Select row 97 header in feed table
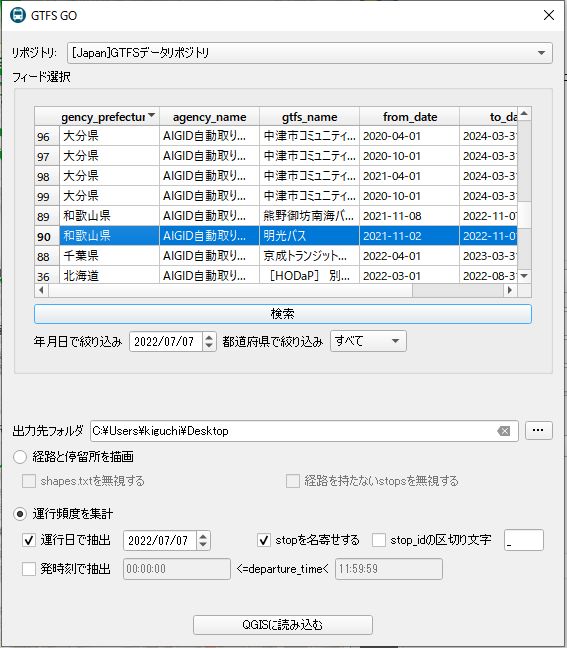This screenshot has height=648, width=567. pos(47,156)
